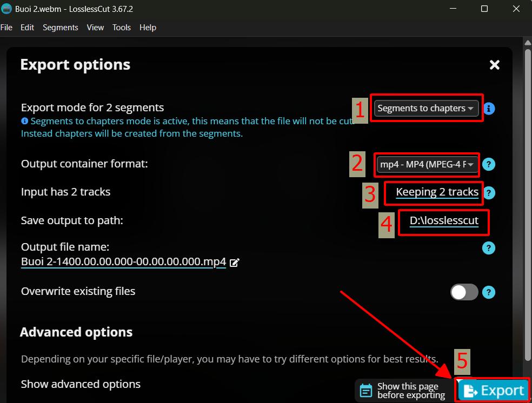
Task: Click the edit icon beside the output file name
Action: click(235, 263)
